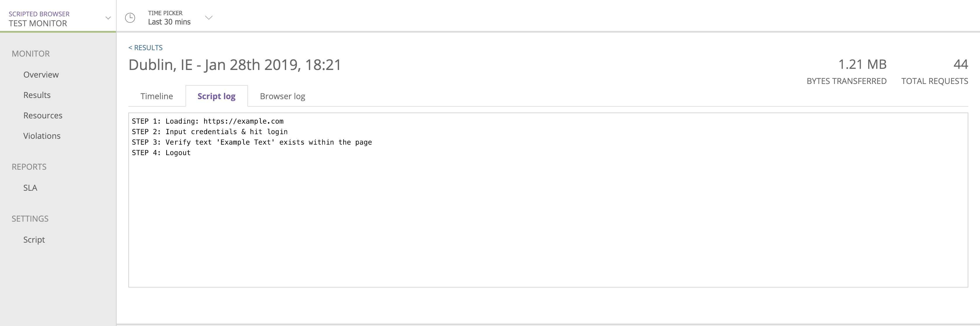The image size is (980, 326).
Task: Go back via the < RESULTS link
Action: coord(145,48)
